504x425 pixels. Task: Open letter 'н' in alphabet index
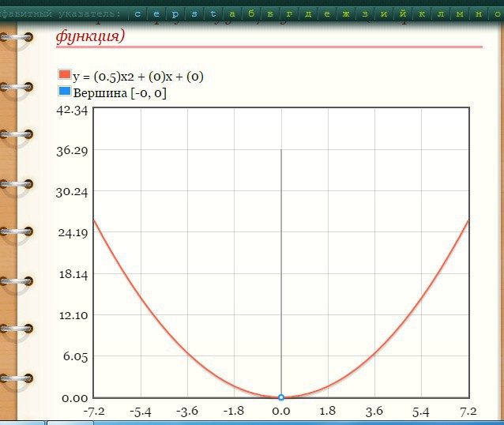pos(479,14)
